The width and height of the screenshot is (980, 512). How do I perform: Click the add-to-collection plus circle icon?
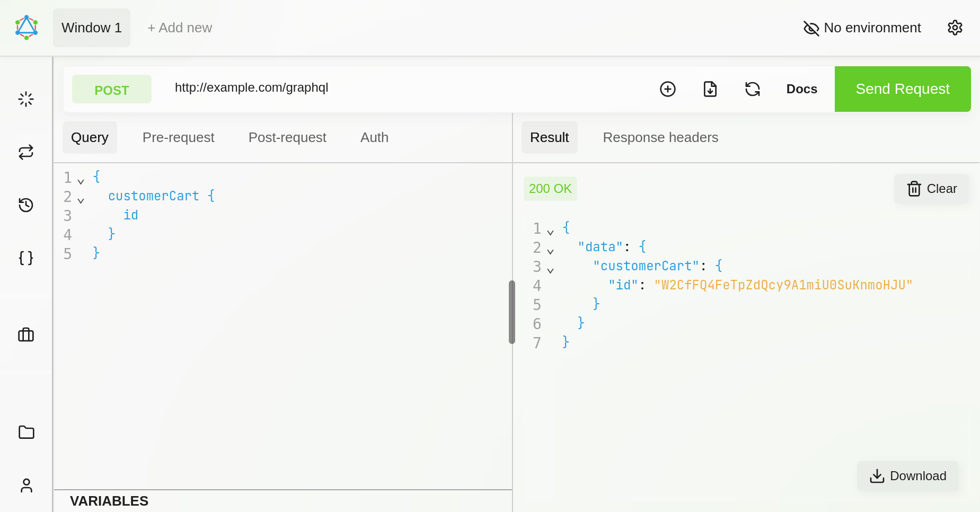(x=667, y=89)
